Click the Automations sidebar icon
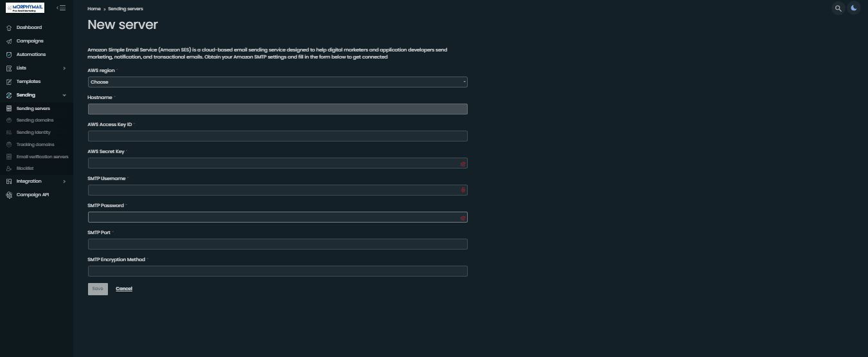The height and width of the screenshot is (357, 868). click(9, 55)
